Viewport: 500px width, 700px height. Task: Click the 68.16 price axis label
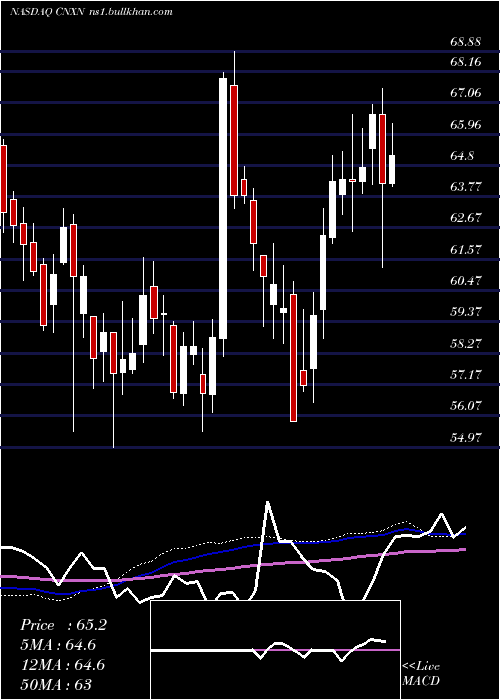[x=466, y=61]
